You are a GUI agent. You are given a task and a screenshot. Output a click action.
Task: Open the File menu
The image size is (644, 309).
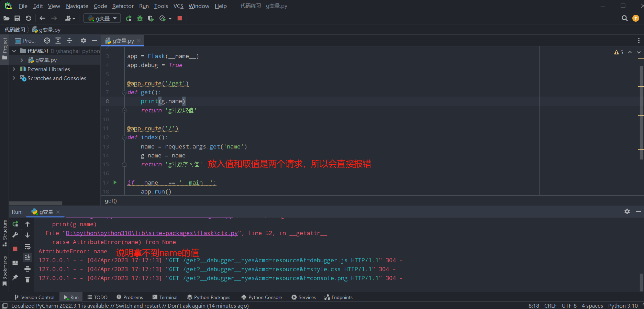pyautogui.click(x=23, y=6)
